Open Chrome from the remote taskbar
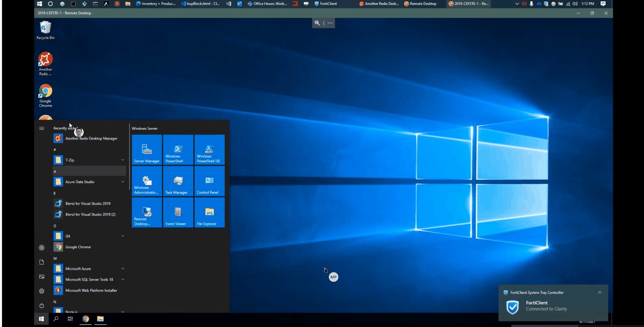 pos(85,319)
